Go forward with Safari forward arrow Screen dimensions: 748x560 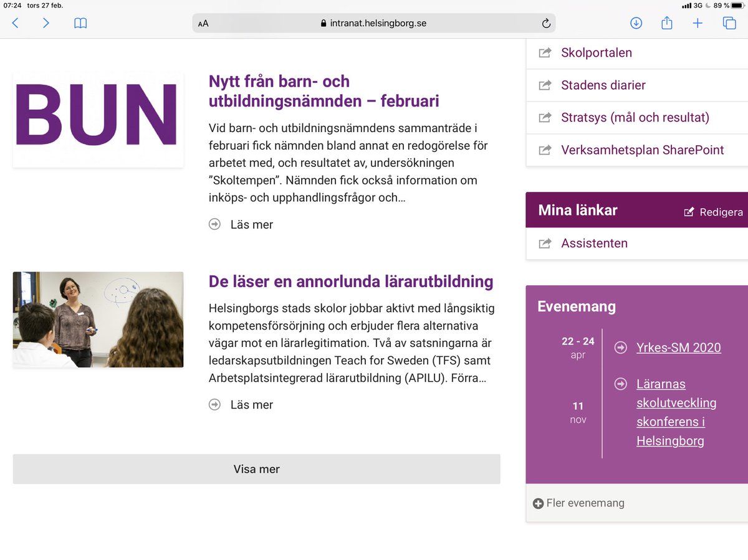coord(46,23)
